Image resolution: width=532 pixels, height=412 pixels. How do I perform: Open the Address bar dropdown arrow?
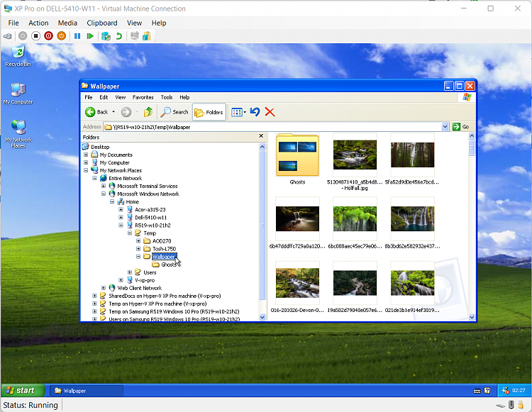click(445, 127)
